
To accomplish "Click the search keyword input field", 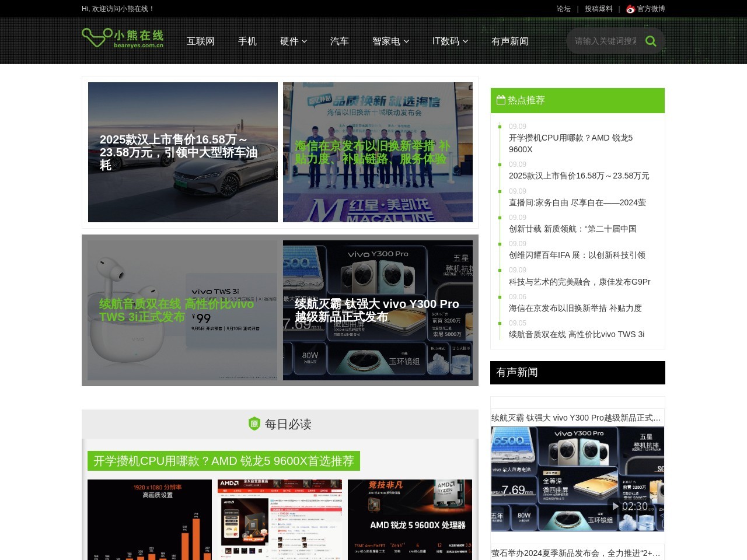I will [604, 41].
